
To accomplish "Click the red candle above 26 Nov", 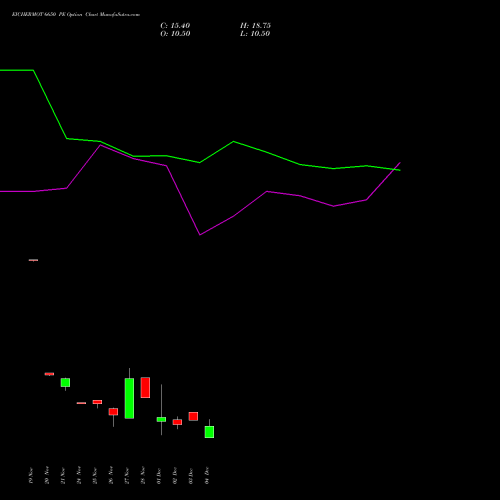I will (x=113, y=412).
